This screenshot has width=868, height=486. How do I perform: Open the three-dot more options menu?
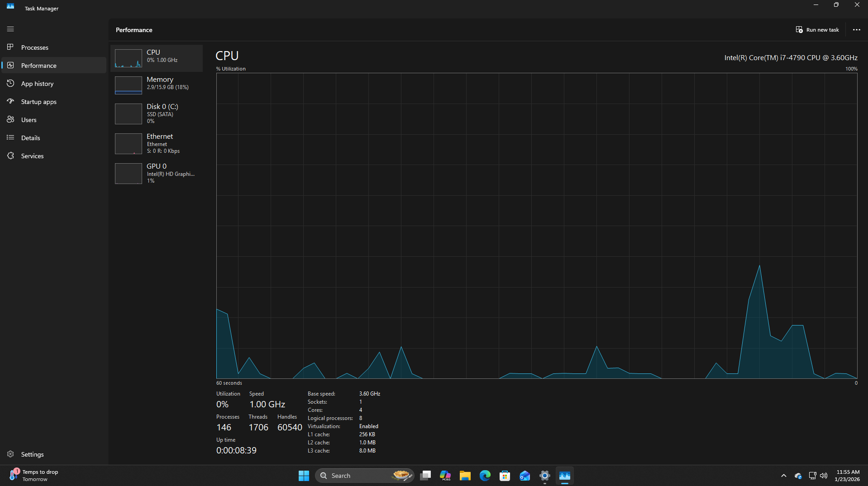[856, 30]
